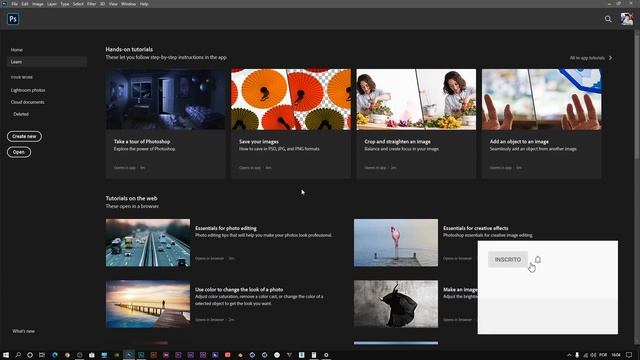Click the Open button
Viewport: 640px width, 360px height.
pos(19,152)
